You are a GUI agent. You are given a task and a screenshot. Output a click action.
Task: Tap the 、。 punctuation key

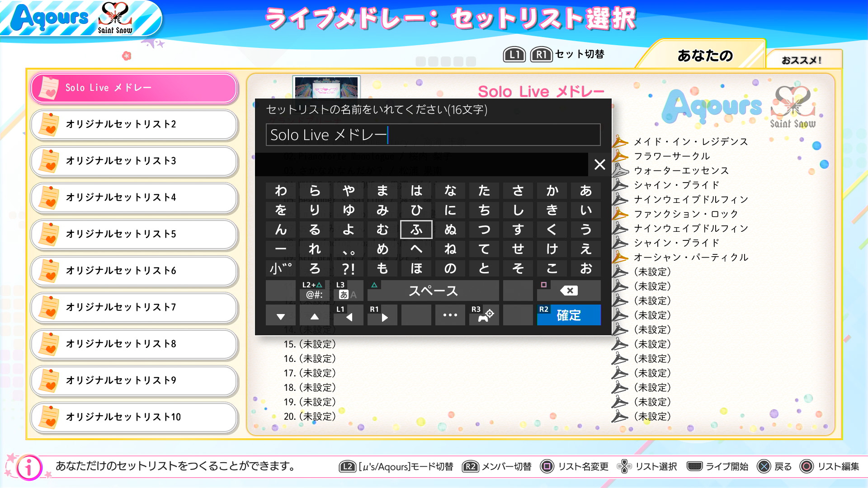(x=348, y=249)
